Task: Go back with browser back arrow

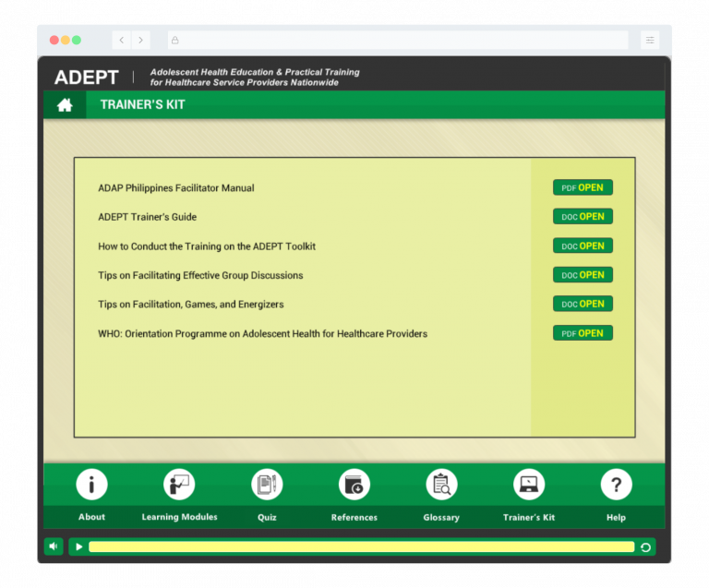Action: click(x=122, y=41)
